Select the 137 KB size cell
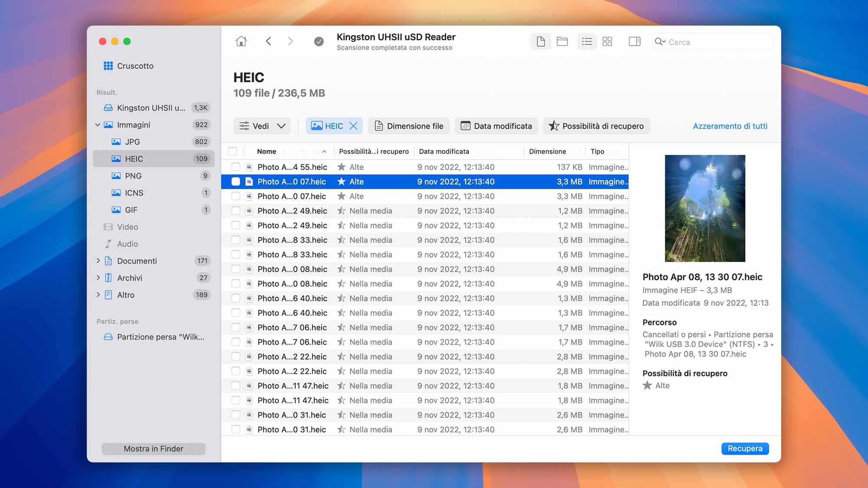The height and width of the screenshot is (488, 868). [x=569, y=167]
